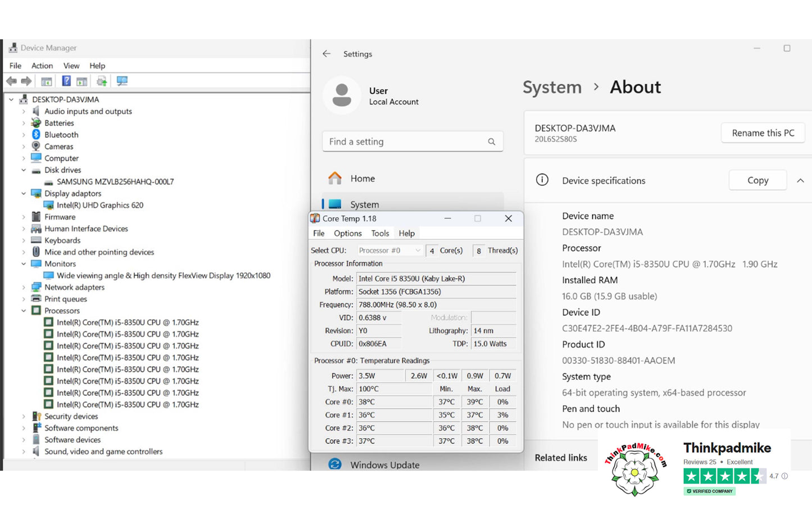Select the SAMSUNG MZVLB256HAHQ-000L7 drive
Viewport: 812px width, 510px height.
click(115, 182)
